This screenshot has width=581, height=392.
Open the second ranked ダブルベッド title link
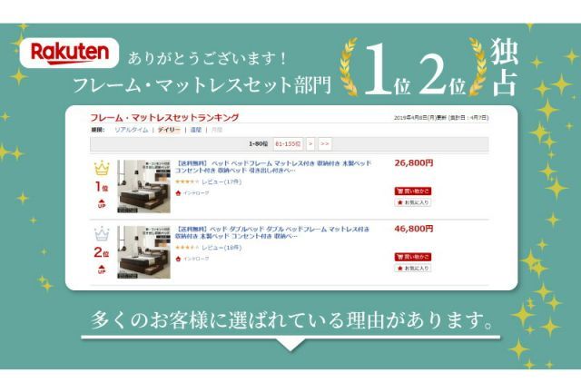tap(272, 232)
